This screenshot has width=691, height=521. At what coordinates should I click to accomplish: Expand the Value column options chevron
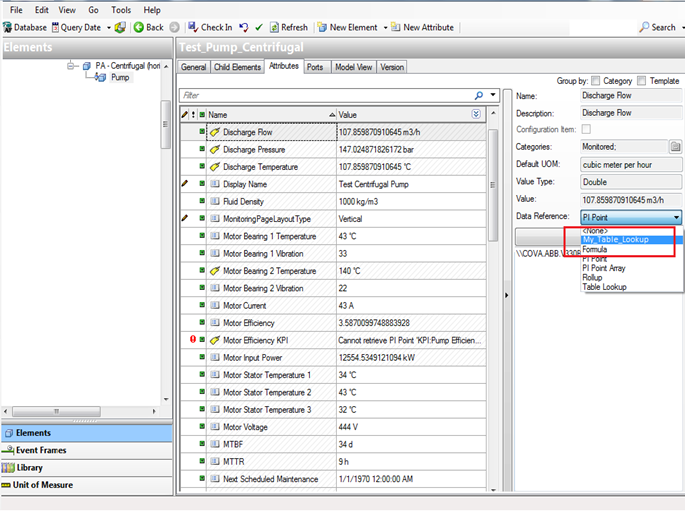coord(476,114)
